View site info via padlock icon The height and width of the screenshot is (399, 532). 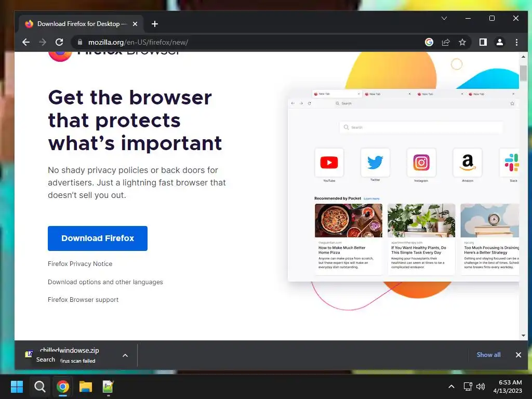[x=79, y=42]
